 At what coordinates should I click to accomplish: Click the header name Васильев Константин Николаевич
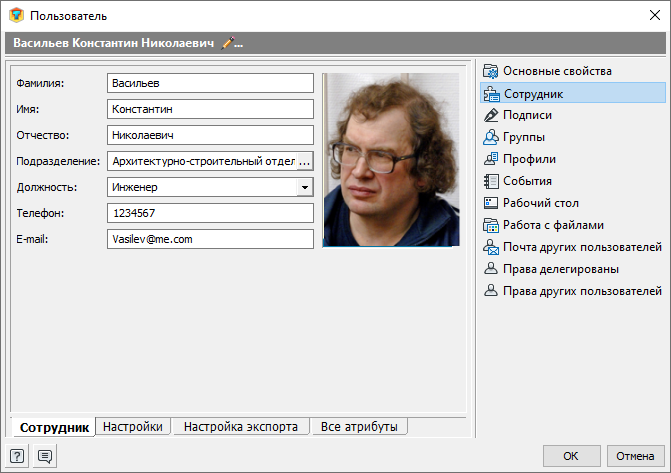pos(113,43)
